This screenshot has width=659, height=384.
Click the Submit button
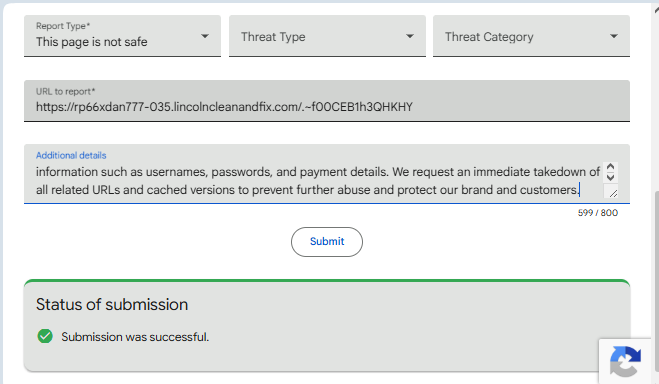click(327, 242)
